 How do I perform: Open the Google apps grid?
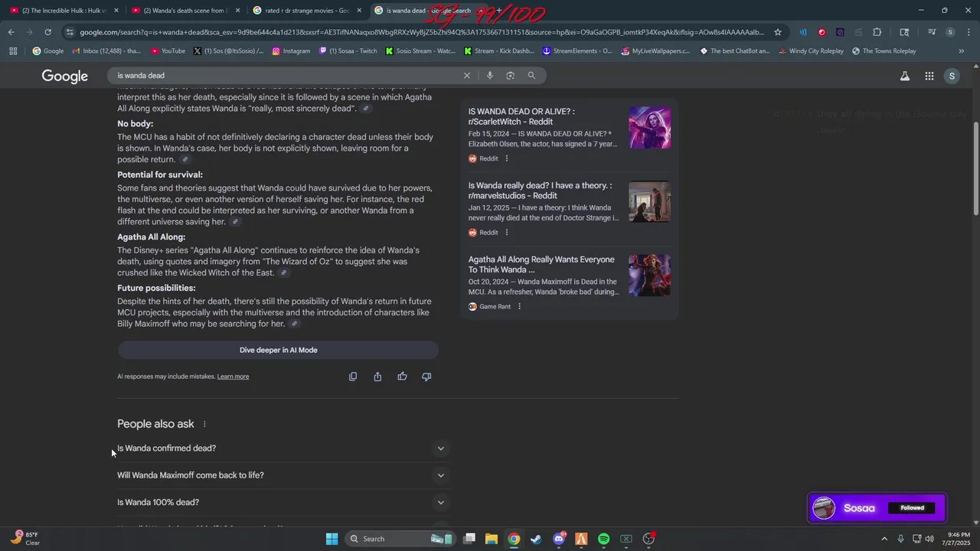[929, 76]
